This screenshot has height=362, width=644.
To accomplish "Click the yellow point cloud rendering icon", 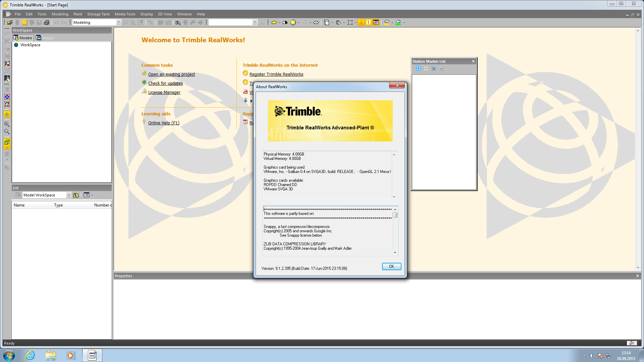I will point(274,22).
